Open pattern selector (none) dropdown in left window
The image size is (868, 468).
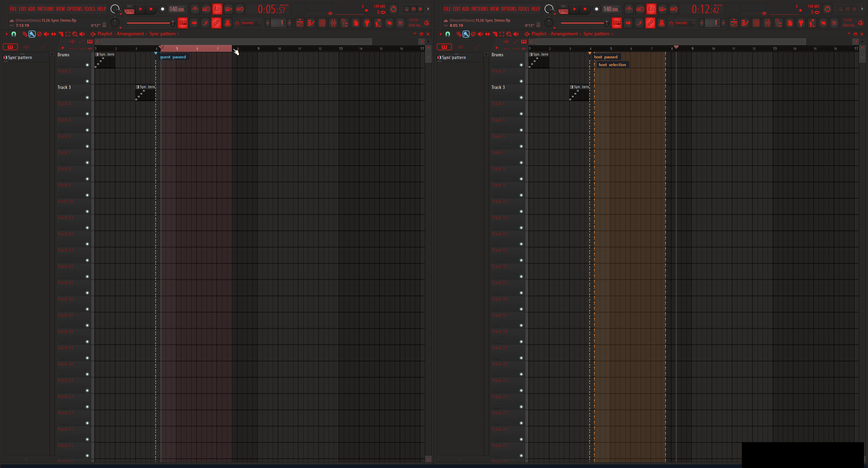coord(251,23)
